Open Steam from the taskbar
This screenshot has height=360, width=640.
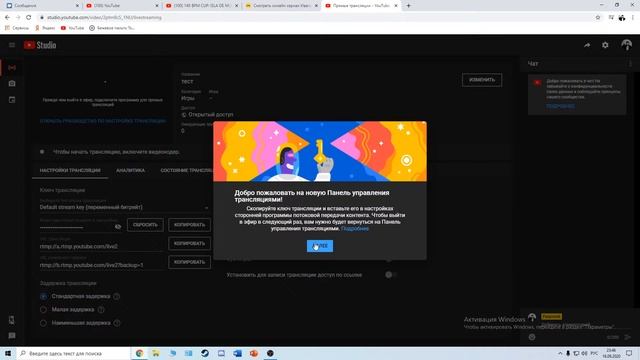pos(205,353)
